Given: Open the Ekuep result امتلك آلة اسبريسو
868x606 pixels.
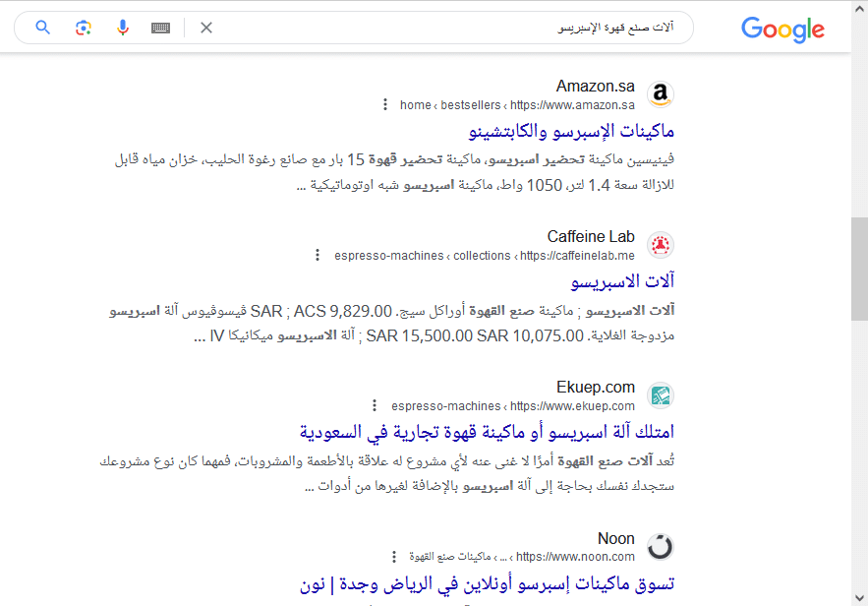Looking at the screenshot, I should click(x=488, y=432).
